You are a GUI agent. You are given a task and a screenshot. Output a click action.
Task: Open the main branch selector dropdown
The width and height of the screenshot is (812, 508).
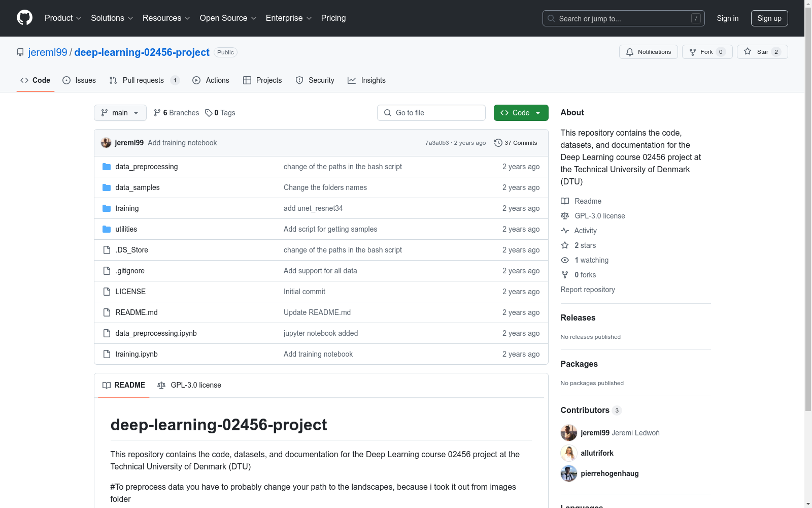[x=120, y=113]
